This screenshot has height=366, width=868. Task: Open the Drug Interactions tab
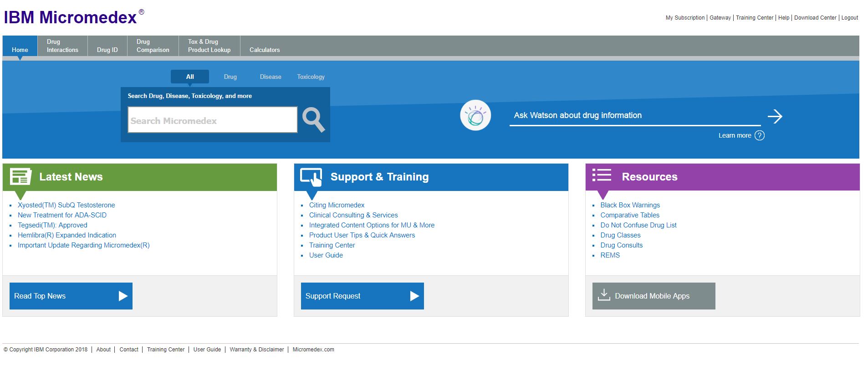click(x=62, y=46)
